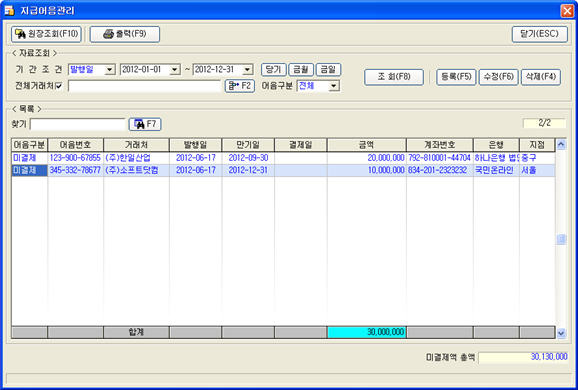This screenshot has height=390, width=578.
Task: Uncheck the 전체거래처 checkbox
Action: coord(59,86)
